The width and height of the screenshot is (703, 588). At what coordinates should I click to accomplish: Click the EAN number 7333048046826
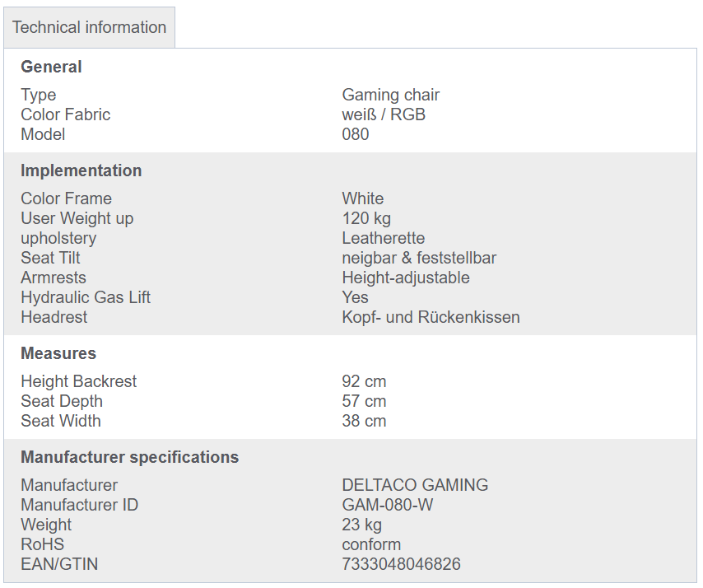401,564
